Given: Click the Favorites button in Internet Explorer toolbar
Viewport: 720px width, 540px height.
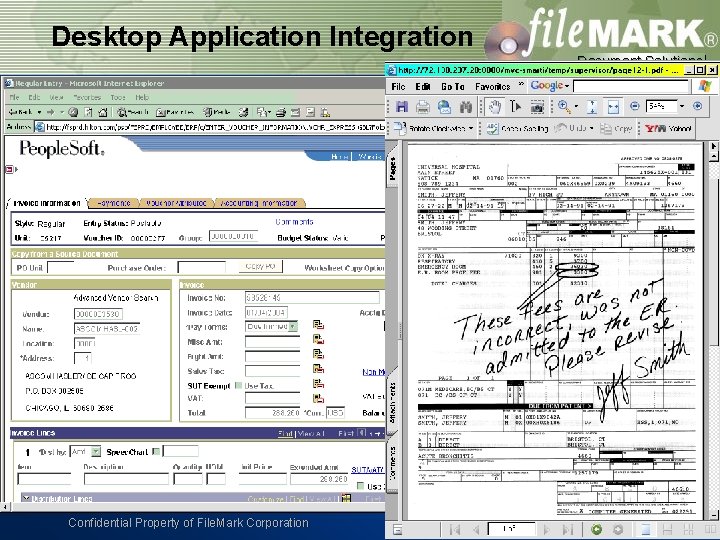Looking at the screenshot, I should [175, 112].
